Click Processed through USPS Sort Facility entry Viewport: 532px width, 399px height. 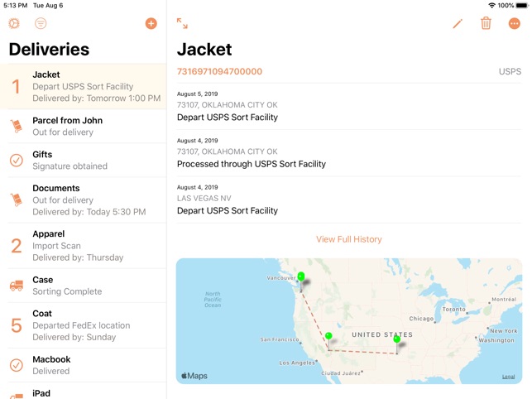(349, 153)
